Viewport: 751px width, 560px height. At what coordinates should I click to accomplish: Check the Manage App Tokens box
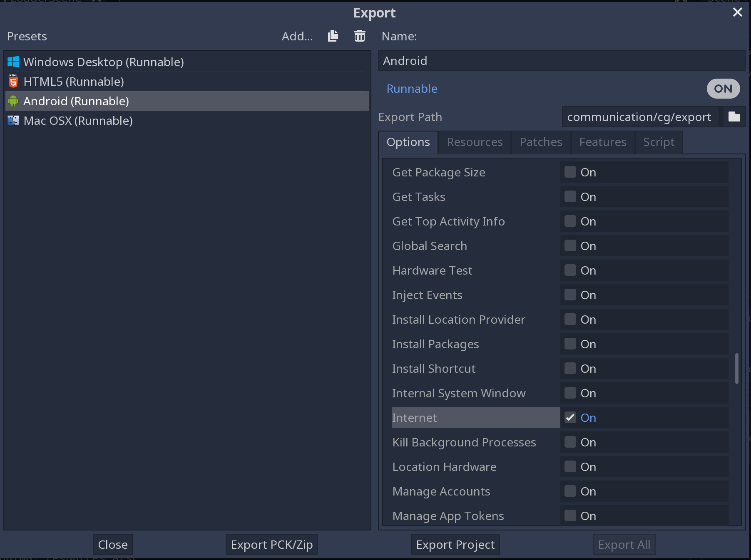570,515
